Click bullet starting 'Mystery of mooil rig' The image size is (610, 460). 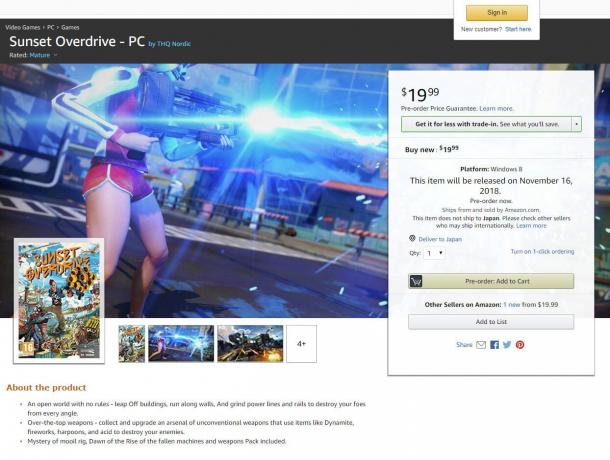pos(157,441)
